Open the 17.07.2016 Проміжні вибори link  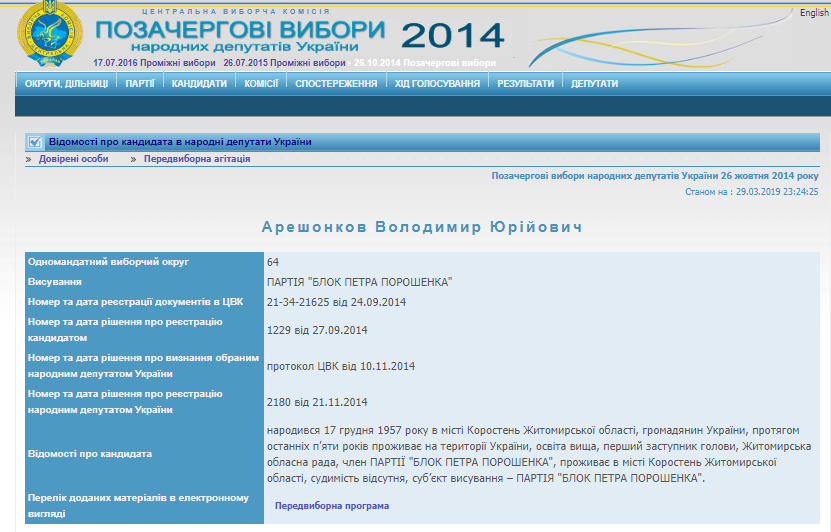click(x=154, y=62)
